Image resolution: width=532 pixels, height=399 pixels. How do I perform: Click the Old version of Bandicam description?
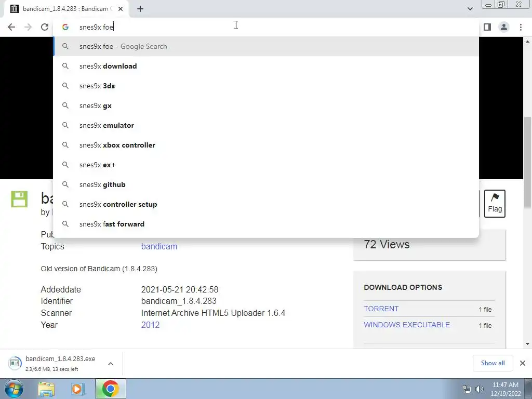point(99,269)
